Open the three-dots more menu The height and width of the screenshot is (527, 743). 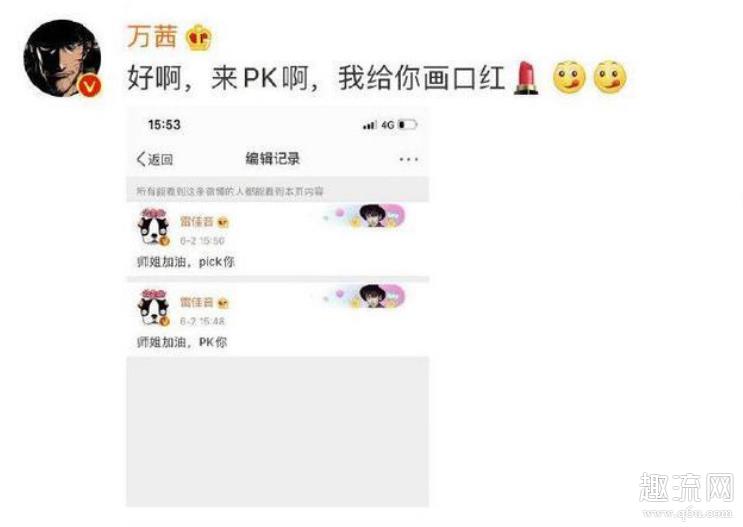(408, 160)
